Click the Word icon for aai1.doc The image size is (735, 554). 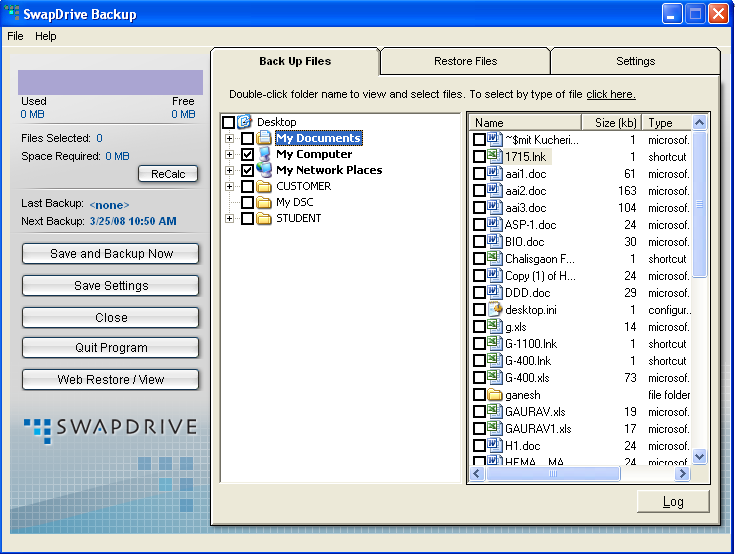click(x=494, y=173)
